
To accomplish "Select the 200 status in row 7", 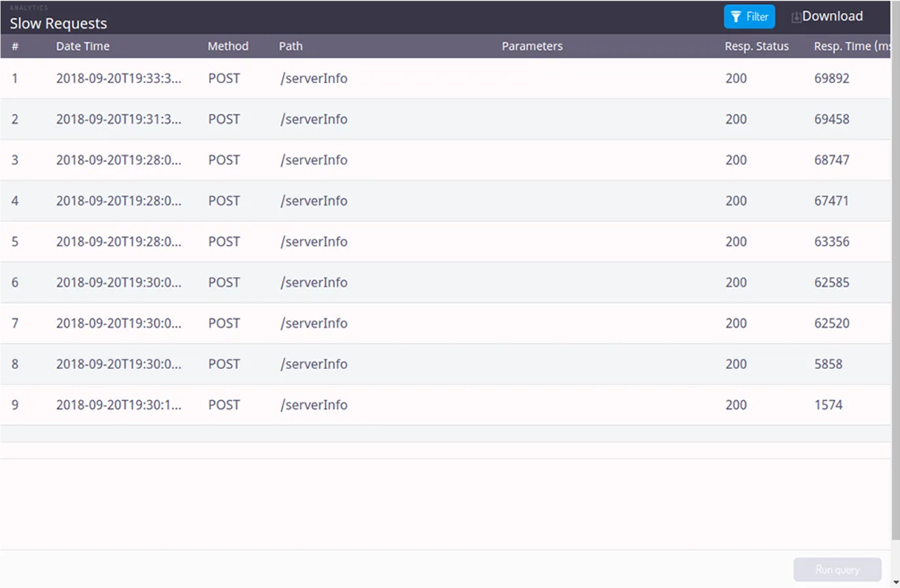I will 736,323.
